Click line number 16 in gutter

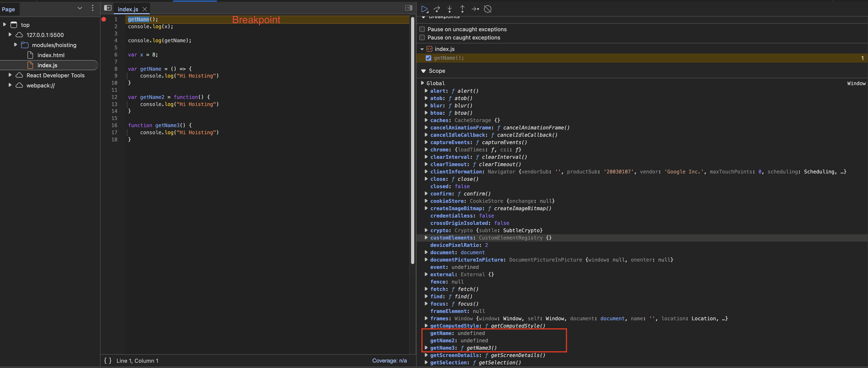pos(114,125)
